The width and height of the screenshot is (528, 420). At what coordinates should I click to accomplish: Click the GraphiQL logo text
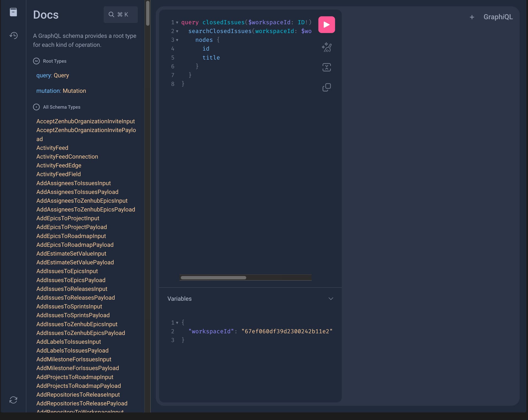(x=498, y=17)
